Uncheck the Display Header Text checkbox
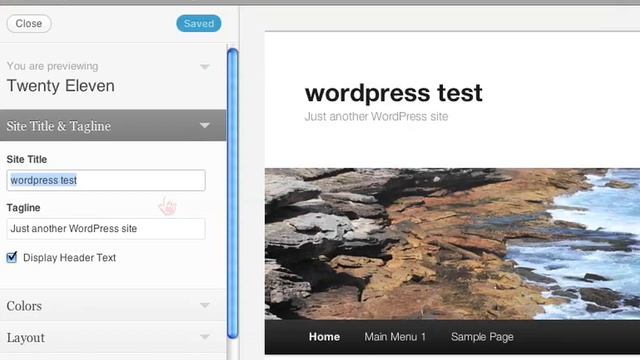Image resolution: width=640 pixels, height=360 pixels. coord(12,258)
